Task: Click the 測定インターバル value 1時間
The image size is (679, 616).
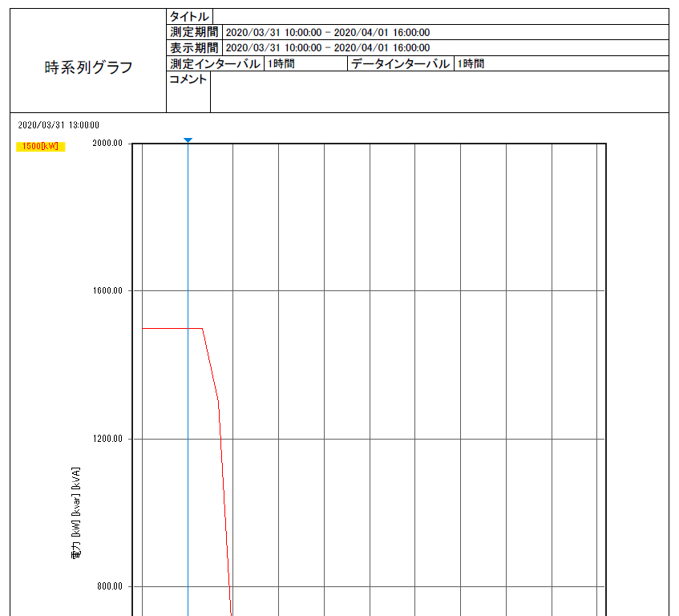Action: [281, 63]
